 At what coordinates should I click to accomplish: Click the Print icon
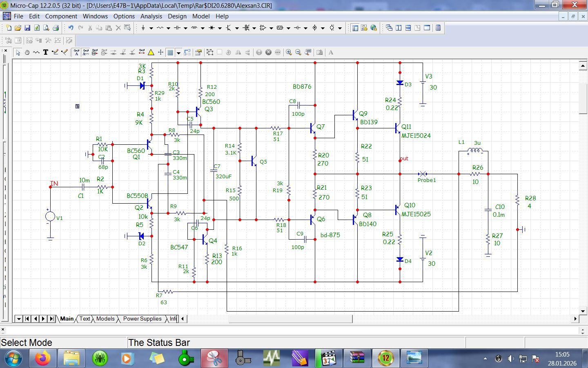(56, 28)
